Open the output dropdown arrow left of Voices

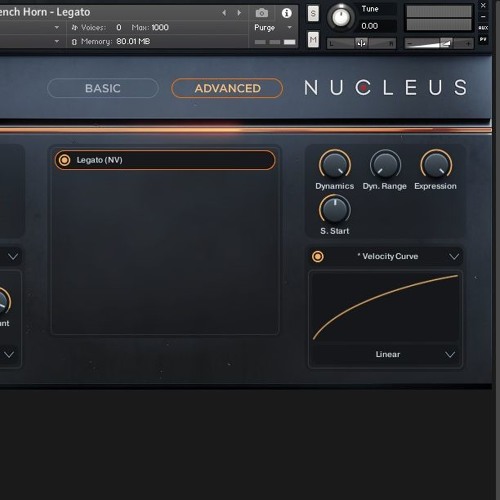(57, 27)
